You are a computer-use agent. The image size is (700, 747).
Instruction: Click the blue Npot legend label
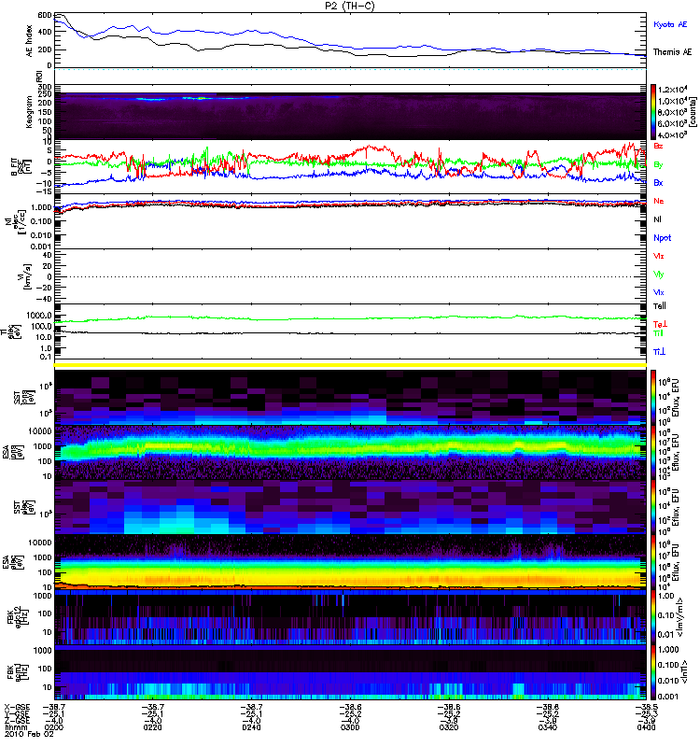pyautogui.click(x=663, y=238)
